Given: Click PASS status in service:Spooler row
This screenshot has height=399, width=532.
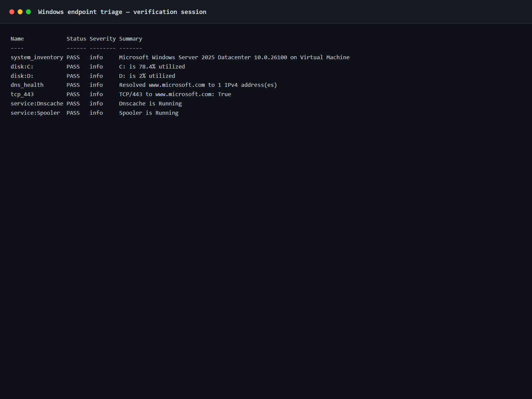Looking at the screenshot, I should click(x=73, y=113).
